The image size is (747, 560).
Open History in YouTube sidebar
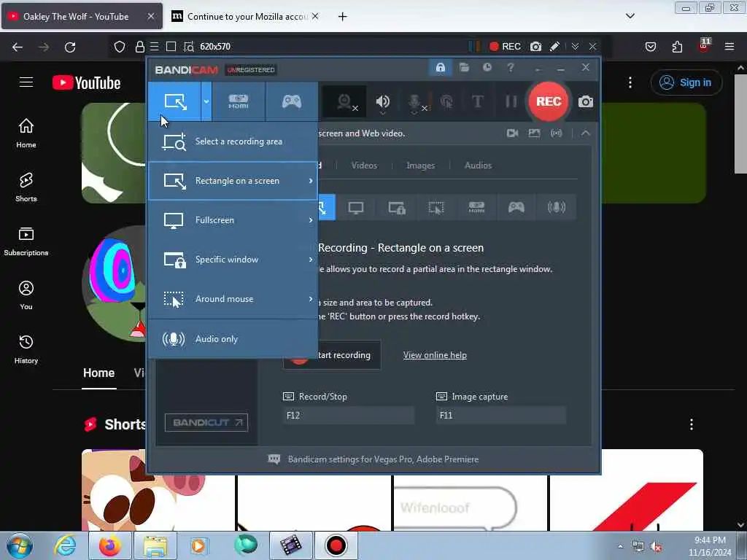[x=26, y=349]
